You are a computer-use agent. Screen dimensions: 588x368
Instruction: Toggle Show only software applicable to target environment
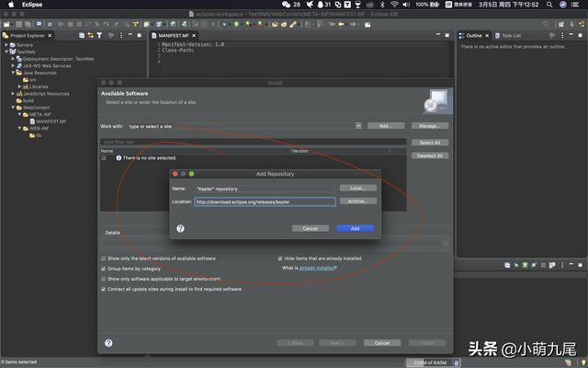click(103, 279)
